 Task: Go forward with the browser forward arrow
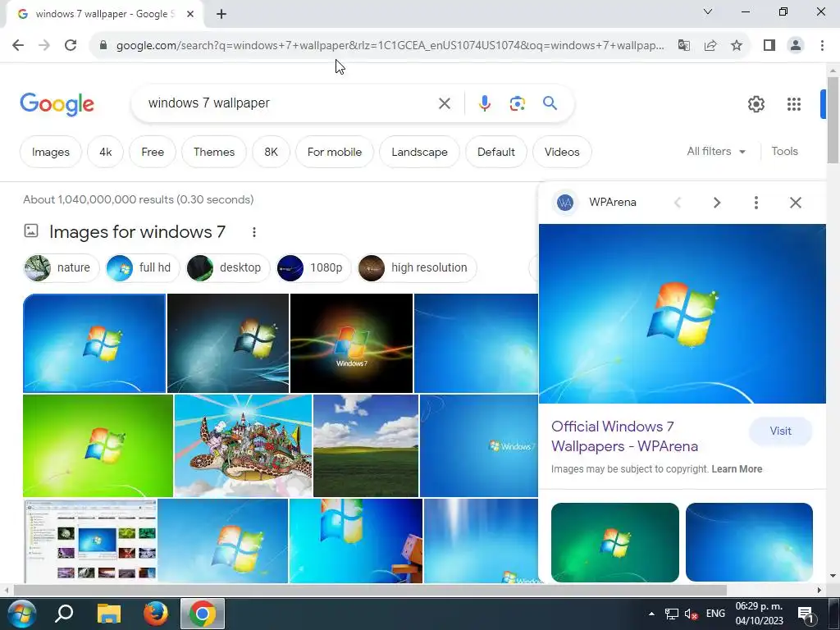[44, 46]
